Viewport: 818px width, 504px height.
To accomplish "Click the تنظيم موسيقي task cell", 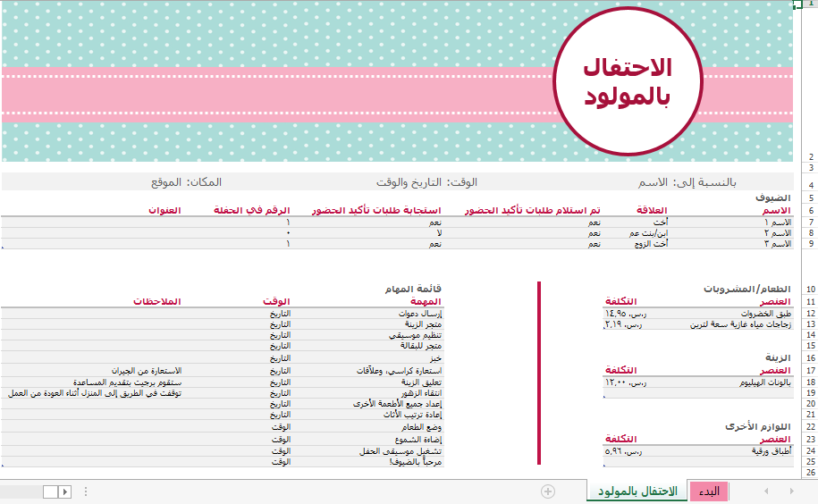I will pyautogui.click(x=416, y=335).
